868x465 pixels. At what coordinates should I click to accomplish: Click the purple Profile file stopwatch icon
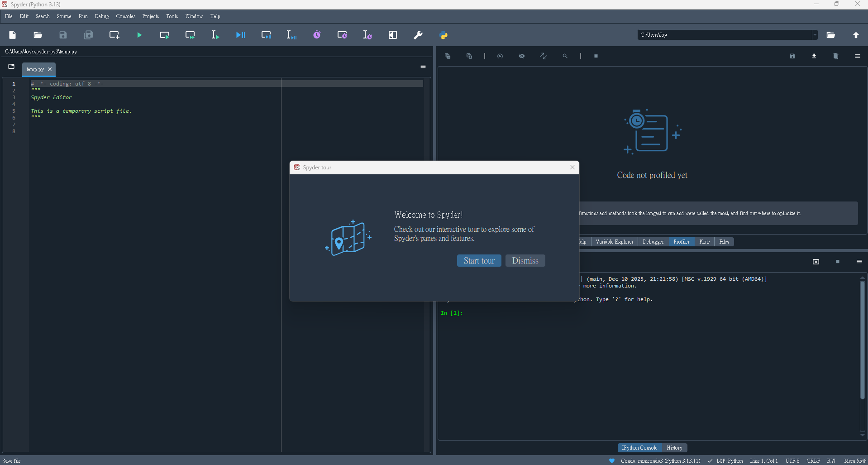(317, 35)
